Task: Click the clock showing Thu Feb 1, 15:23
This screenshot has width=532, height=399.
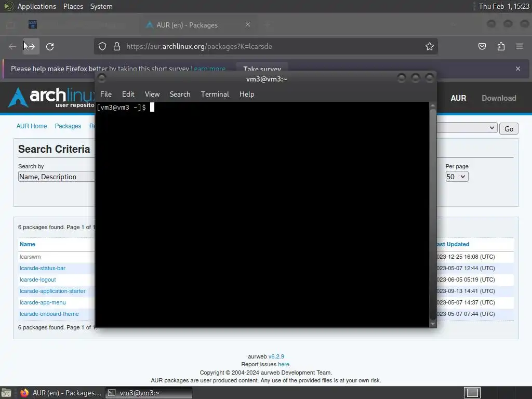Action: 504,6
